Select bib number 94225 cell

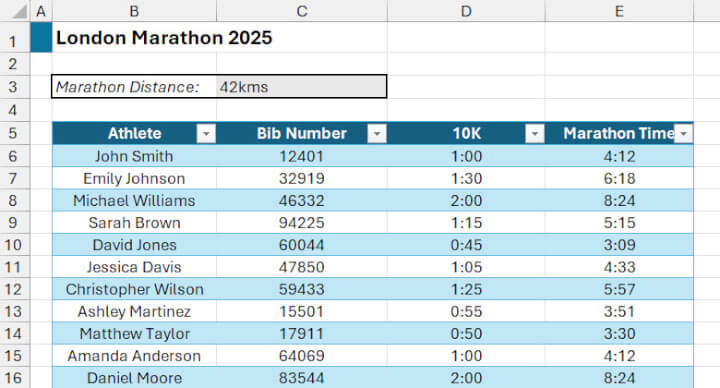pyautogui.click(x=302, y=223)
